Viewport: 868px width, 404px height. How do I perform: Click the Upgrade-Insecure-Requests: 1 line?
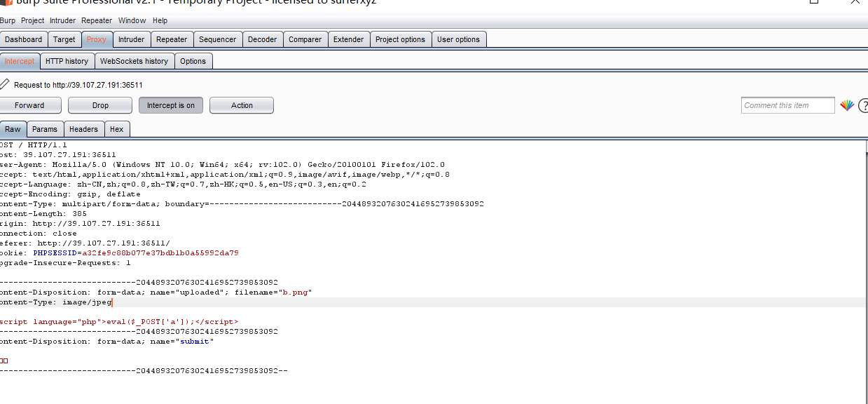click(65, 263)
